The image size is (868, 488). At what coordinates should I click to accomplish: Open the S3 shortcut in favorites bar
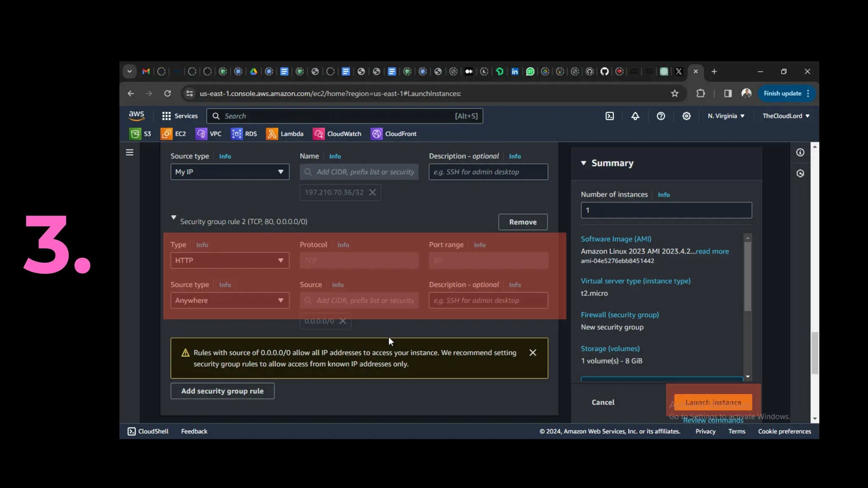click(140, 134)
